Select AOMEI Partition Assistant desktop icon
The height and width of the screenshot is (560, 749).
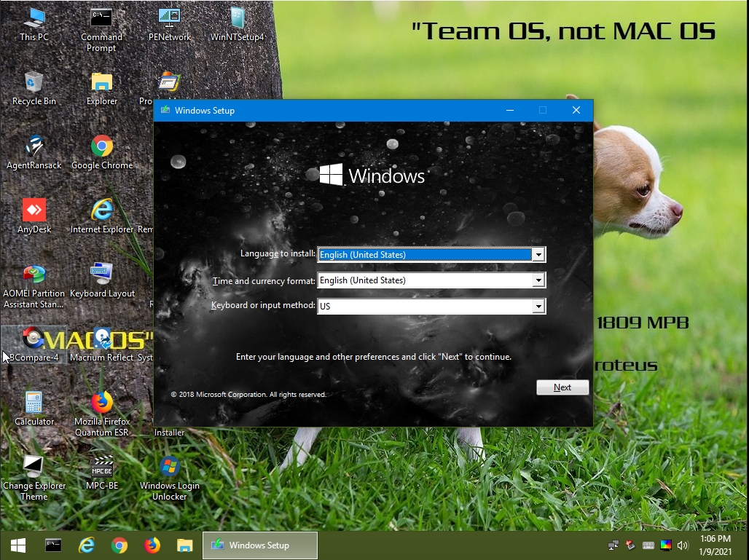(34, 286)
